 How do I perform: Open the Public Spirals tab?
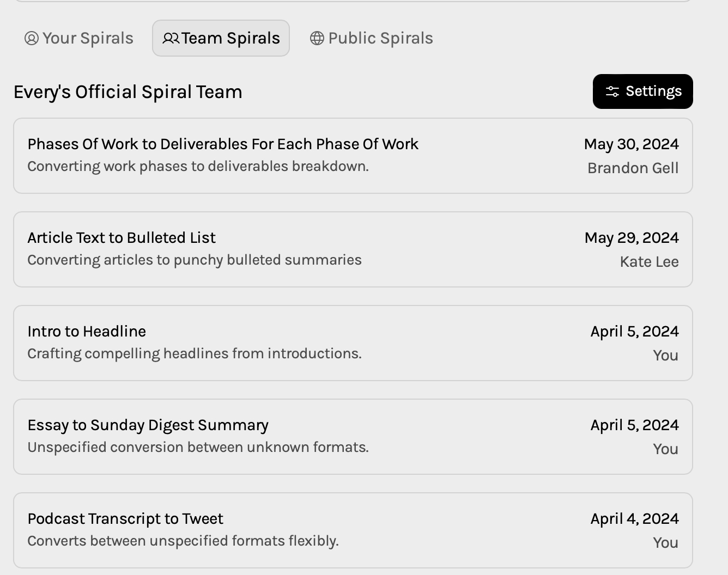pos(372,38)
